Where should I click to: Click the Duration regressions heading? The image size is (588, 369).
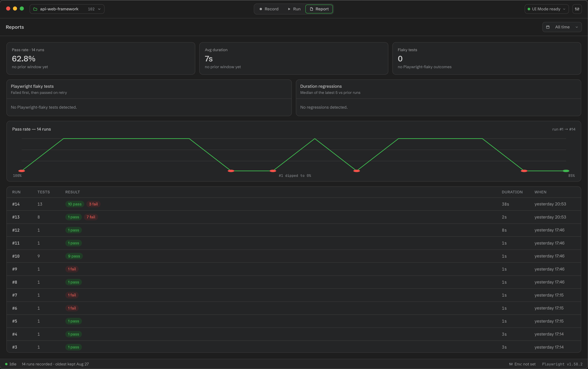pos(321,86)
